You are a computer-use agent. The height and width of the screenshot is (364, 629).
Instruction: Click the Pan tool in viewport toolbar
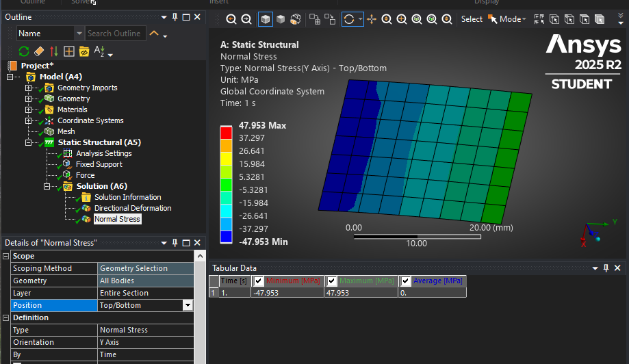click(372, 19)
